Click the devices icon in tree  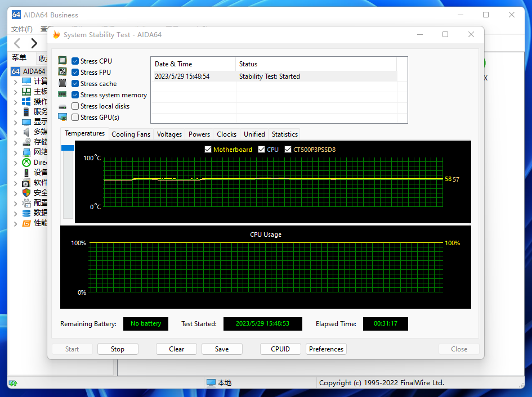pyautogui.click(x=26, y=173)
